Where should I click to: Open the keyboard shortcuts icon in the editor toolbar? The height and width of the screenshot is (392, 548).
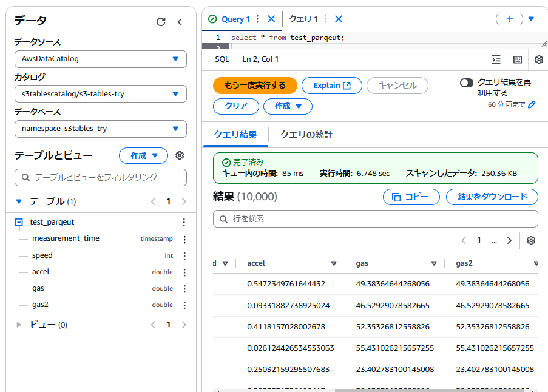tap(518, 59)
